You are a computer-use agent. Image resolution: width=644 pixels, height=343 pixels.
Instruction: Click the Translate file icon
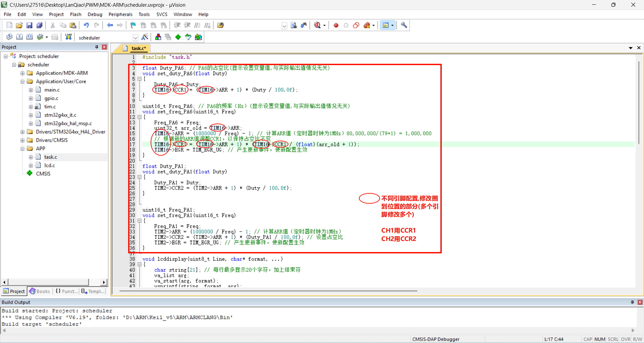click(9, 37)
